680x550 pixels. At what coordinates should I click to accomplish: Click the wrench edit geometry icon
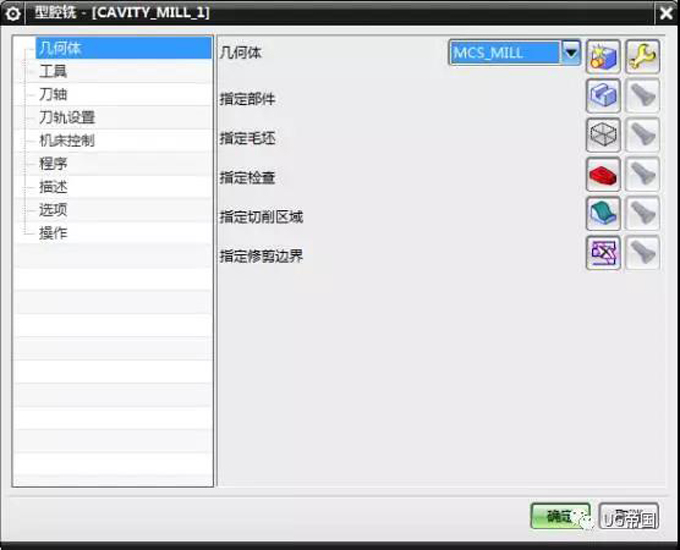point(643,54)
